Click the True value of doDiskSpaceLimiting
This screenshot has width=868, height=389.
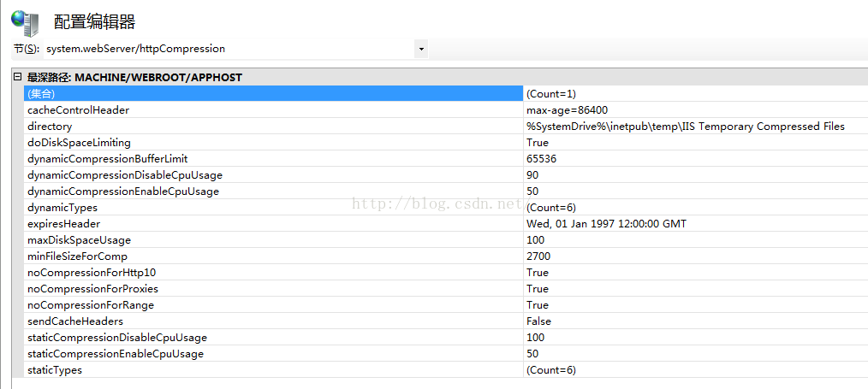click(x=538, y=143)
